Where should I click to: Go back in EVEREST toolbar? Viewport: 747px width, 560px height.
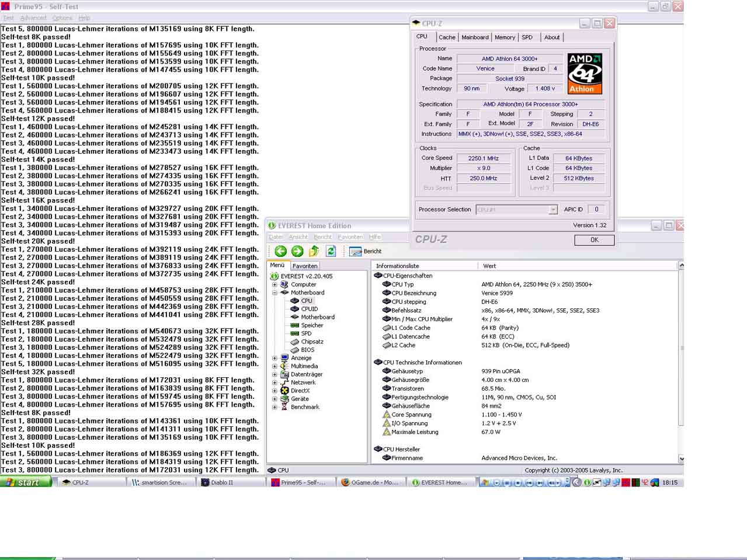click(x=280, y=251)
